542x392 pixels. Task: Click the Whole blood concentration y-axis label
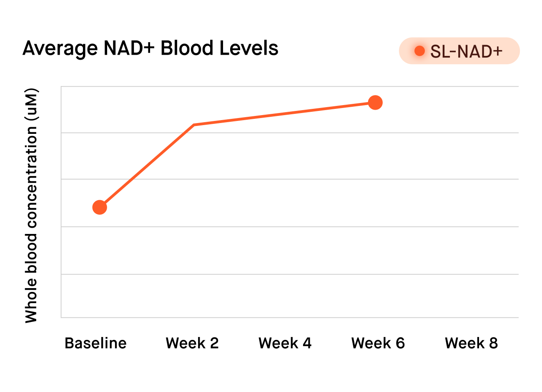pos(31,206)
